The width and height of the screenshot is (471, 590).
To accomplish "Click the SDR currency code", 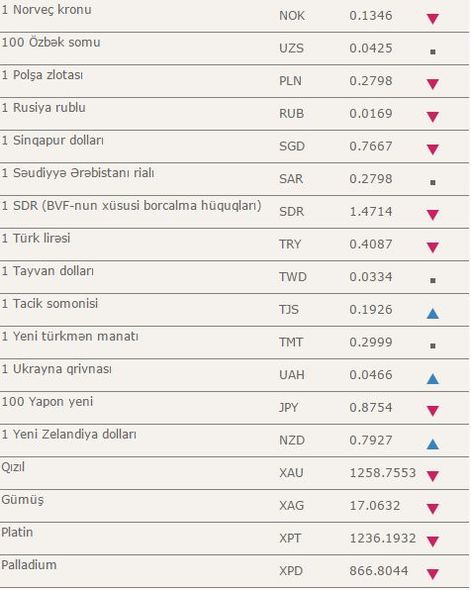I will (x=291, y=211).
